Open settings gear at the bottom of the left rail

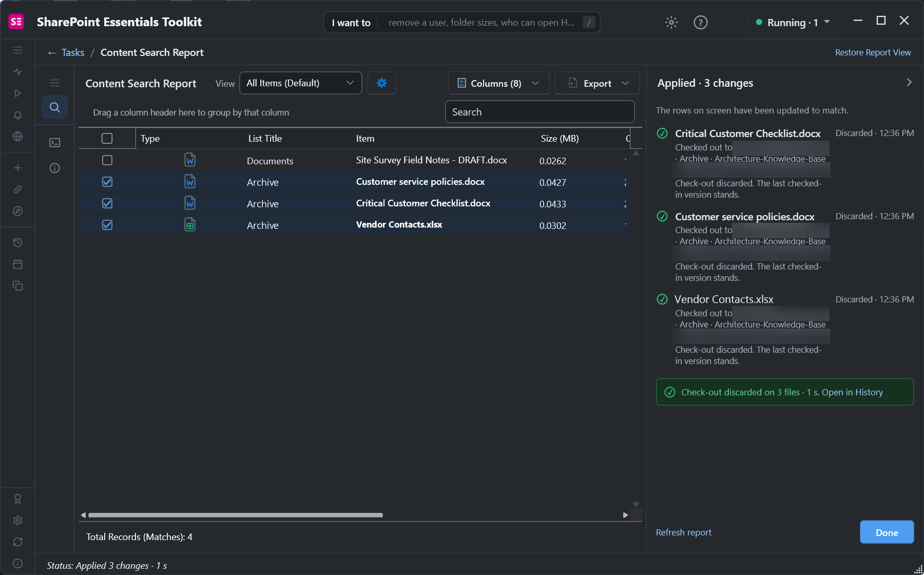point(18,521)
